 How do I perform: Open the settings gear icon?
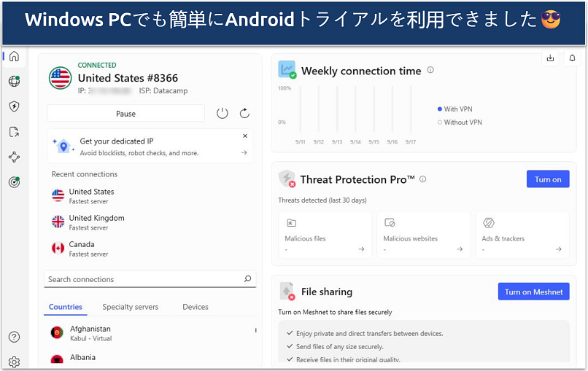(x=14, y=362)
